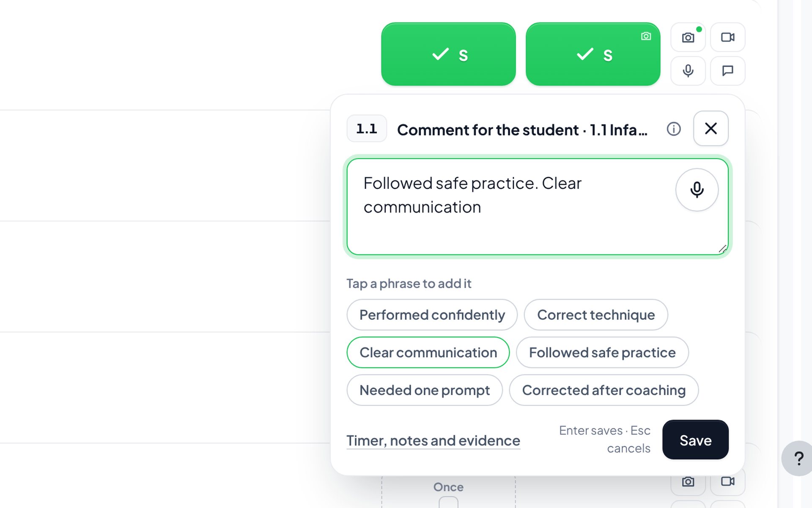Viewport: 812px width, 508px height.
Task: Select the "Clear communication" phrase chip
Action: (x=428, y=352)
